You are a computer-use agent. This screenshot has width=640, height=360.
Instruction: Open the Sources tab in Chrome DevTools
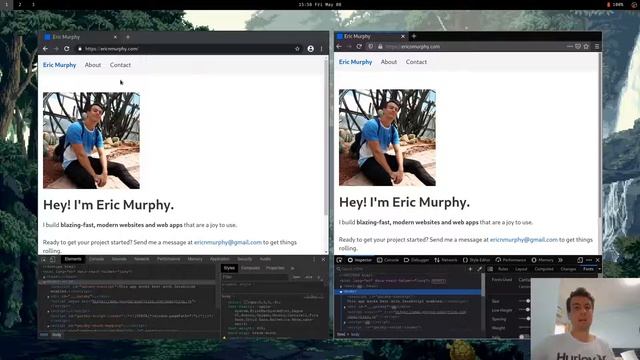(119, 259)
